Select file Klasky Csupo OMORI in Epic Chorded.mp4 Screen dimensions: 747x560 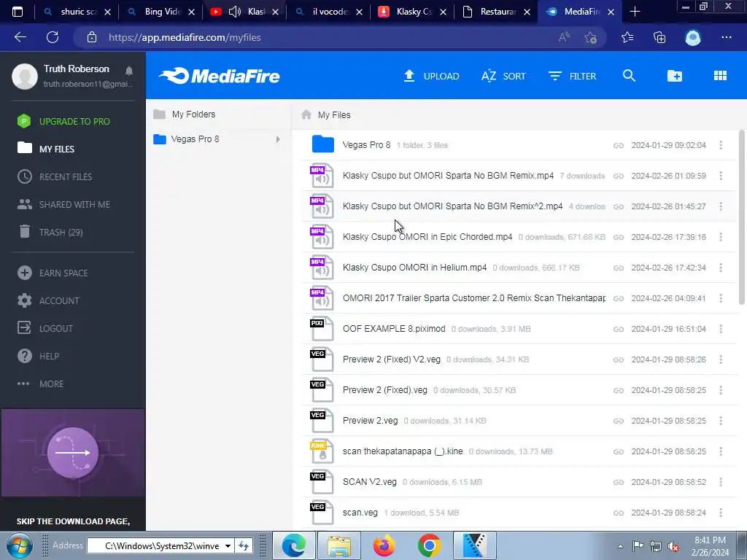point(427,237)
